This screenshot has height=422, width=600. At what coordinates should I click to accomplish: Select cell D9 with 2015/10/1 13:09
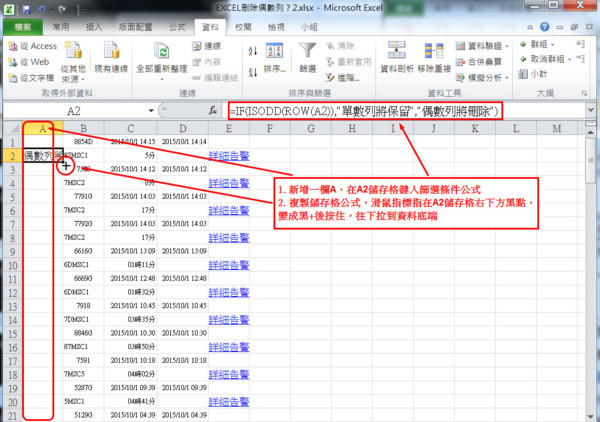tap(183, 251)
